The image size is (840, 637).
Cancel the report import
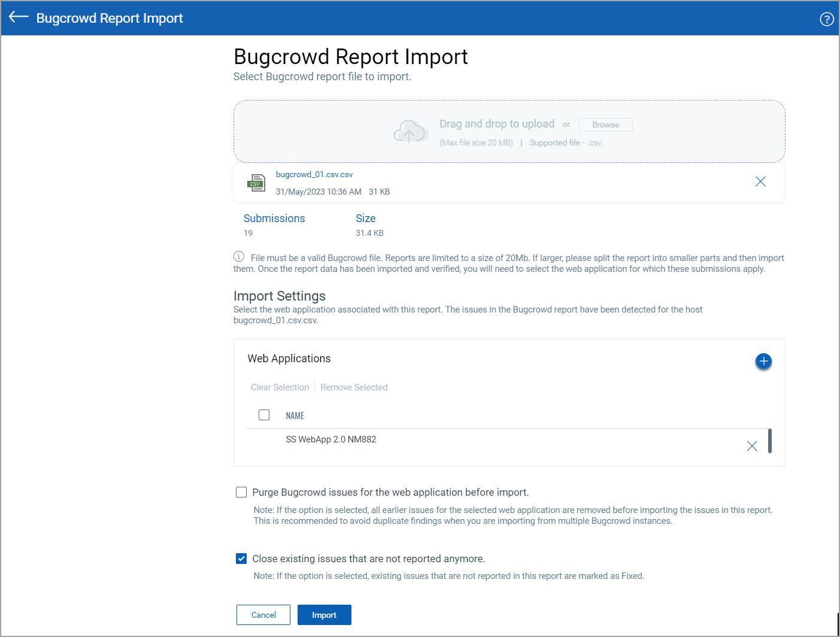tap(263, 615)
